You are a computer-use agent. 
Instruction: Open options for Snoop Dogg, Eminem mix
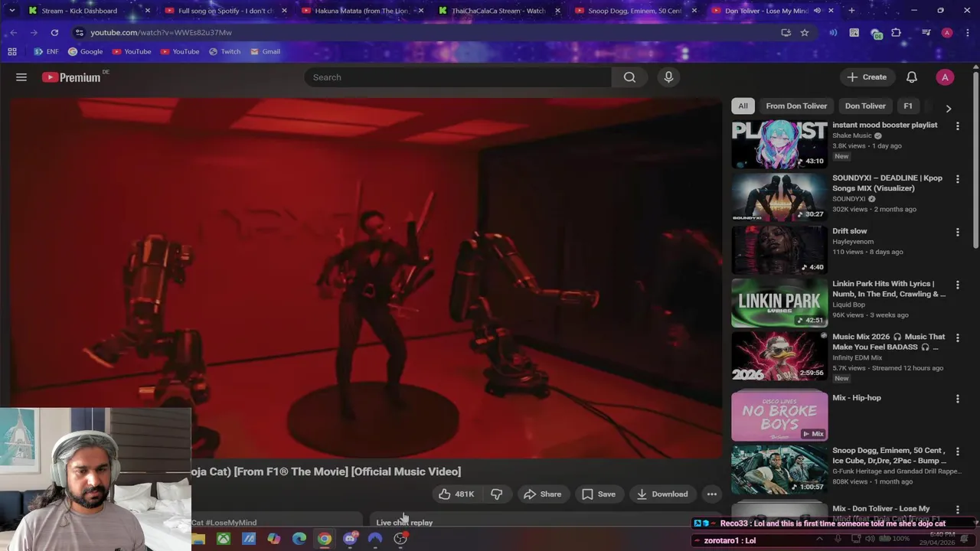tap(957, 452)
